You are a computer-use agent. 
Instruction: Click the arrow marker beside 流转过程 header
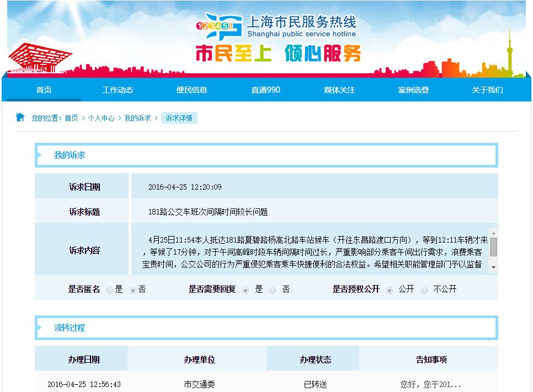39,328
